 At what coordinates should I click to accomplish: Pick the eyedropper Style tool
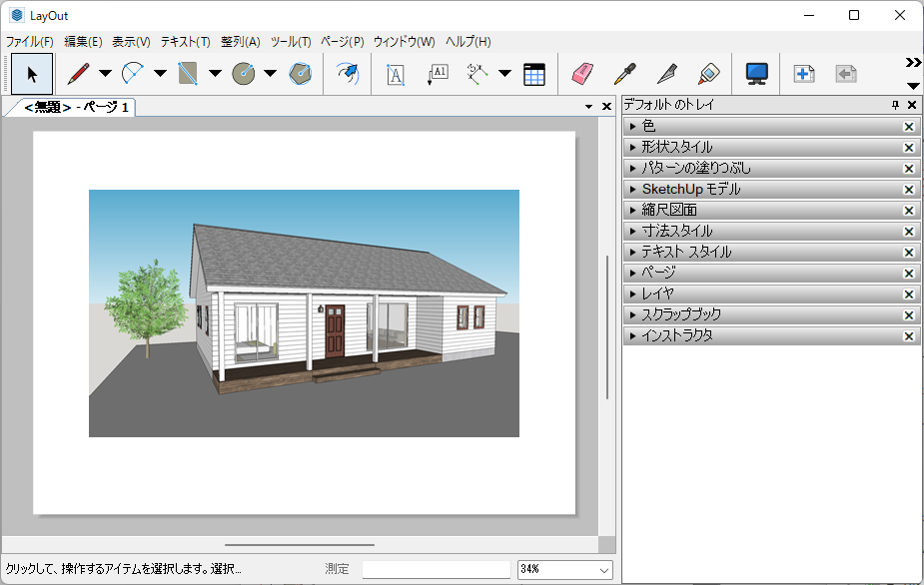[624, 74]
